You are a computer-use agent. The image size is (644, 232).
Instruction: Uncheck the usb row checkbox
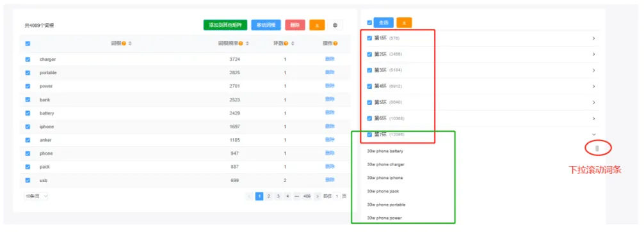[x=28, y=180]
